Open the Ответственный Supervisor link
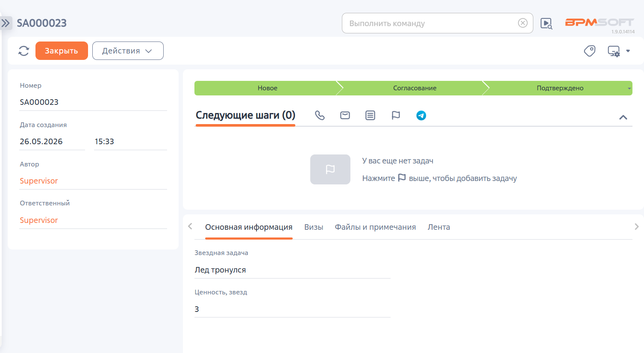This screenshot has height=353, width=644. pyautogui.click(x=39, y=220)
